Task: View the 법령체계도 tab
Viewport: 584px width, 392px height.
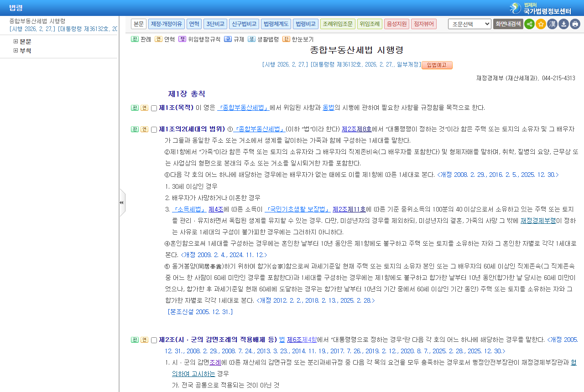Action: tap(276, 24)
